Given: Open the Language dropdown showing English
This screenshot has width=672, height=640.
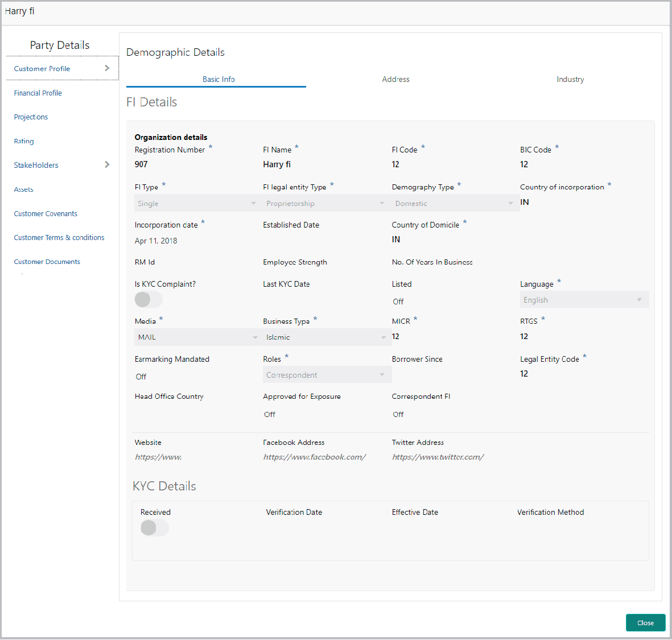Looking at the screenshot, I should pos(584,299).
